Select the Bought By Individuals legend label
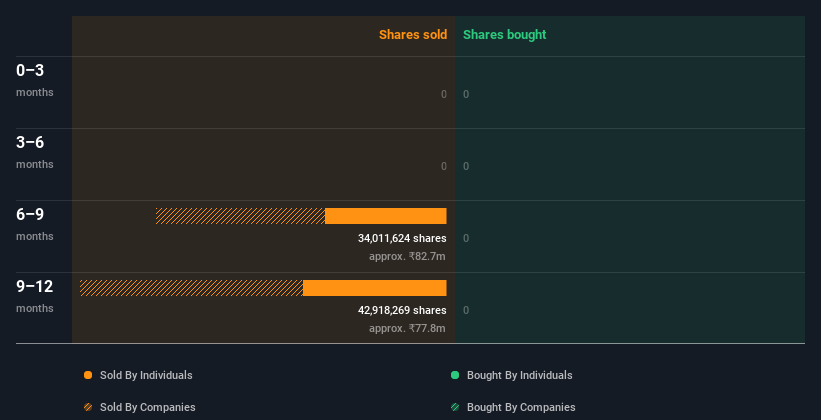The image size is (821, 420). tap(519, 375)
